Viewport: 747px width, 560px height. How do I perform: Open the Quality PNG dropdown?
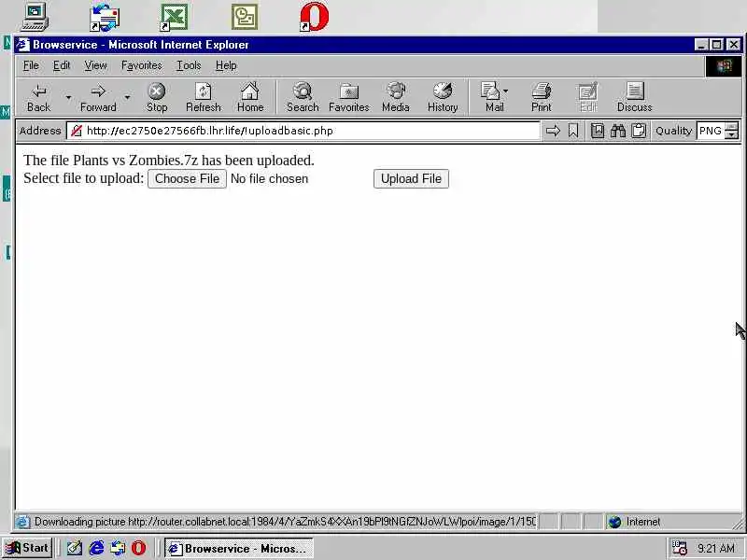click(717, 131)
